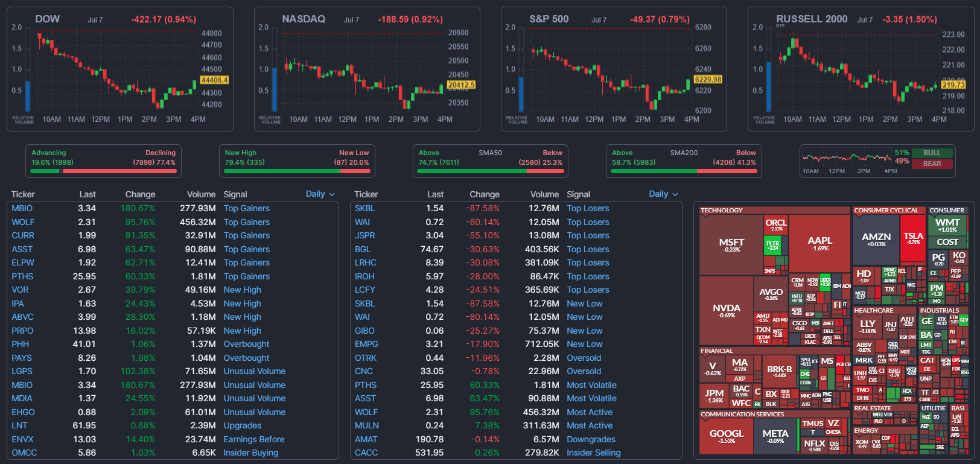The width and height of the screenshot is (980, 464).
Task: Open ELPW ticker in gainers table
Action: click(x=23, y=262)
